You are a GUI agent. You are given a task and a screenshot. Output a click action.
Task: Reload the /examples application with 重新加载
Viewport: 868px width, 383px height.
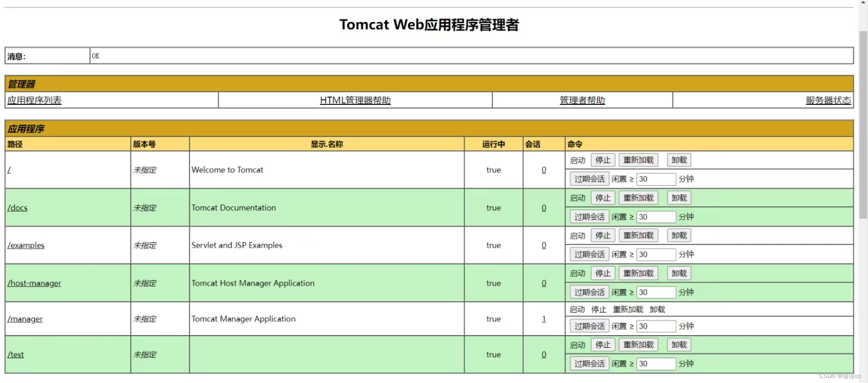pyautogui.click(x=638, y=235)
